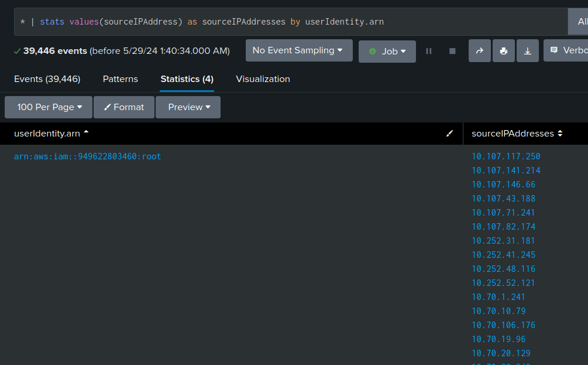Expand the Job menu
This screenshot has height=365, width=588.
[x=387, y=52]
